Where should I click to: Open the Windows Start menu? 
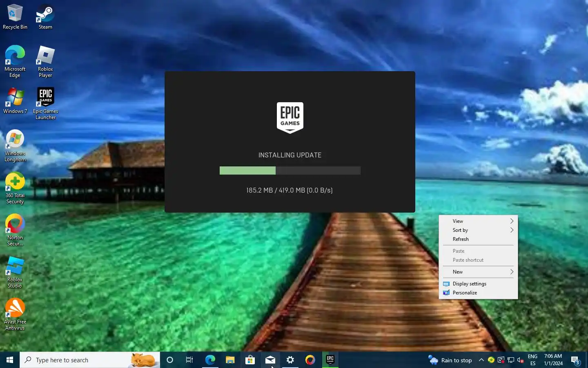pos(10,360)
